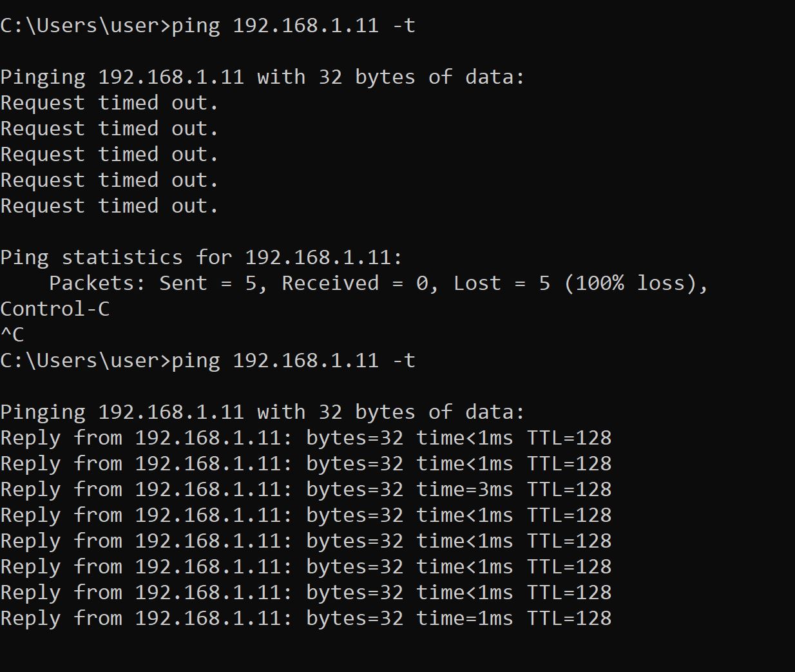The height and width of the screenshot is (672, 795).
Task: Click the 'Ping statistics for 192.168.1.11:' line
Action: pyautogui.click(x=201, y=258)
